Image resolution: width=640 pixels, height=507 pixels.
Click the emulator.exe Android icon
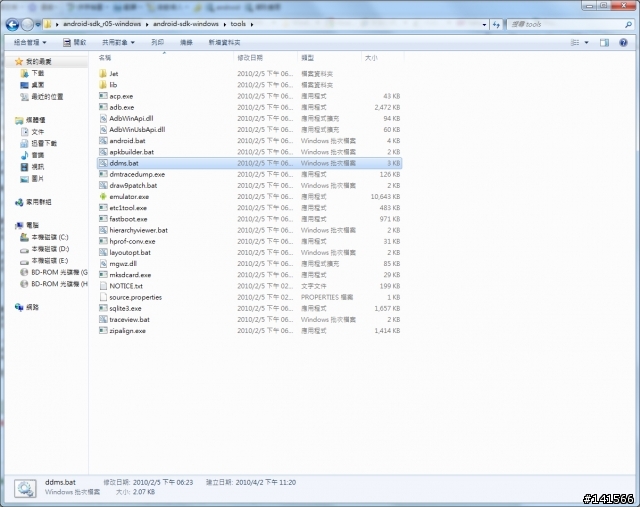(103, 196)
